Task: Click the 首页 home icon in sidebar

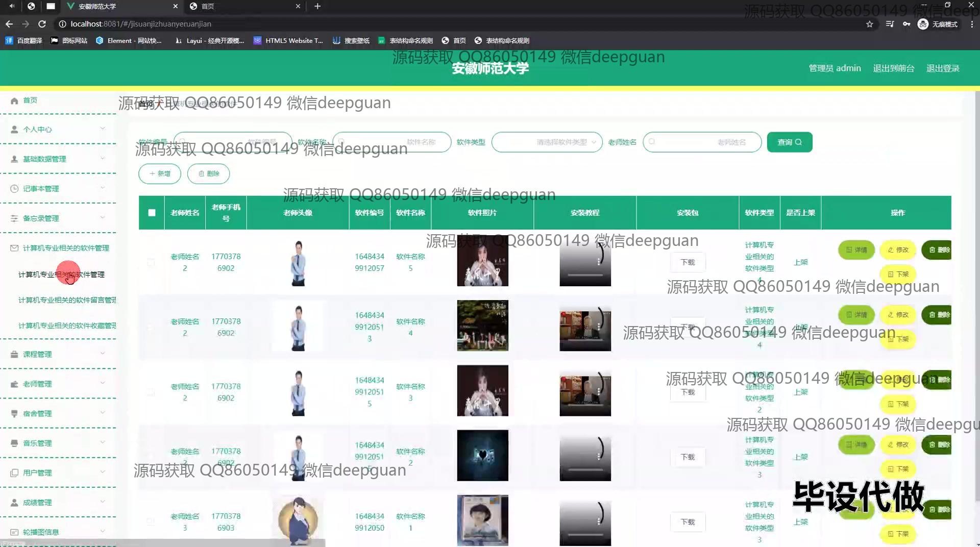Action: (14, 101)
